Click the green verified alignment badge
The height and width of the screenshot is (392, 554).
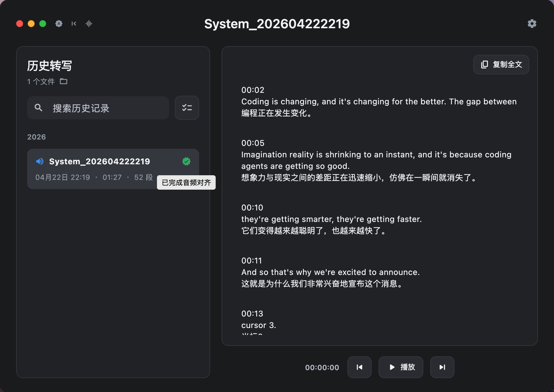click(186, 161)
